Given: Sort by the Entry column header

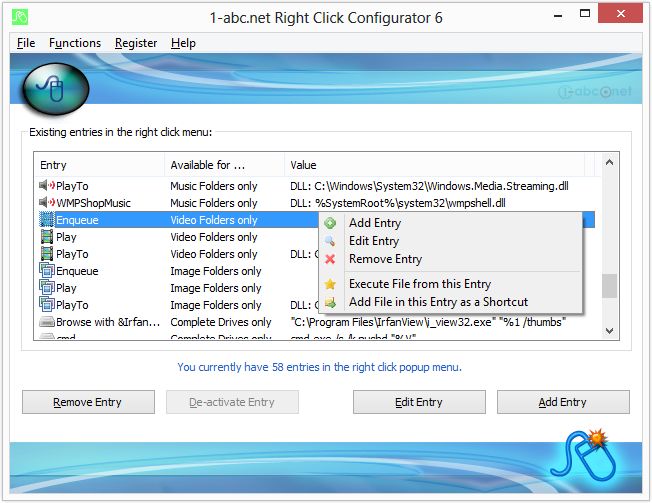Looking at the screenshot, I should point(99,165).
